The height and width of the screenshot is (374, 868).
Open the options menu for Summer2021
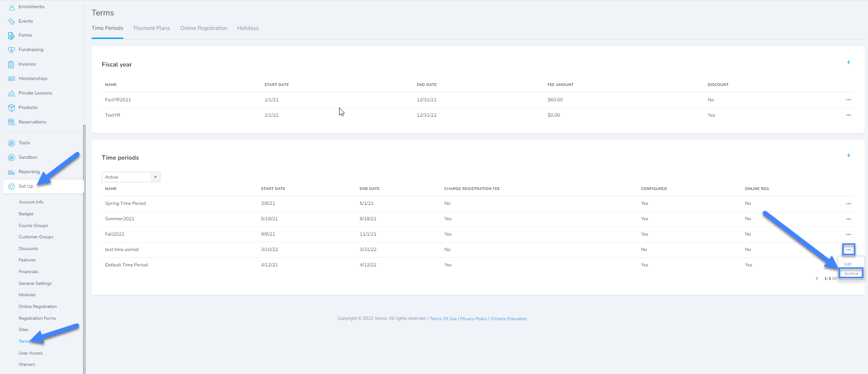click(x=849, y=219)
